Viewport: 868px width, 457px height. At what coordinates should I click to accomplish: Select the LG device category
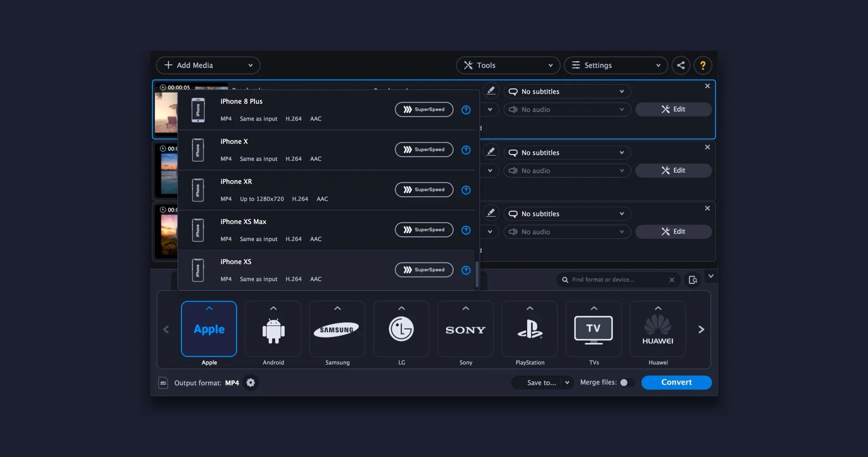click(401, 329)
